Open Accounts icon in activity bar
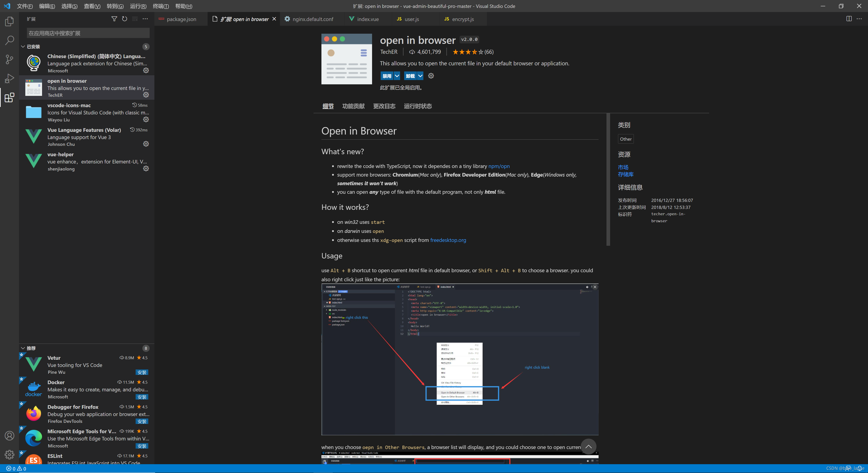The image size is (868, 473). 9,435
